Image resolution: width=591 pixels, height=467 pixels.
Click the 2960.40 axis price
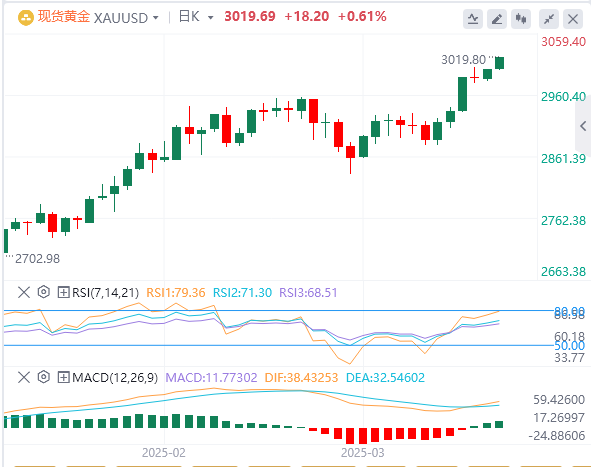[563, 97]
